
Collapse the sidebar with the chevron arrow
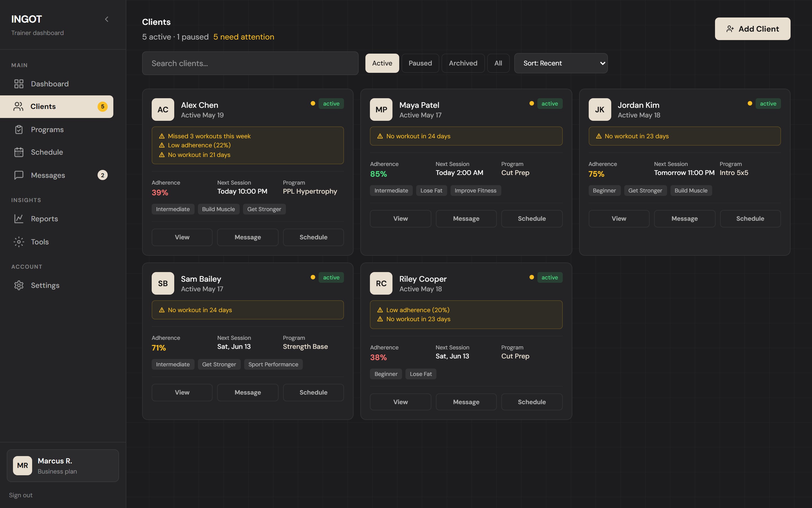107,19
